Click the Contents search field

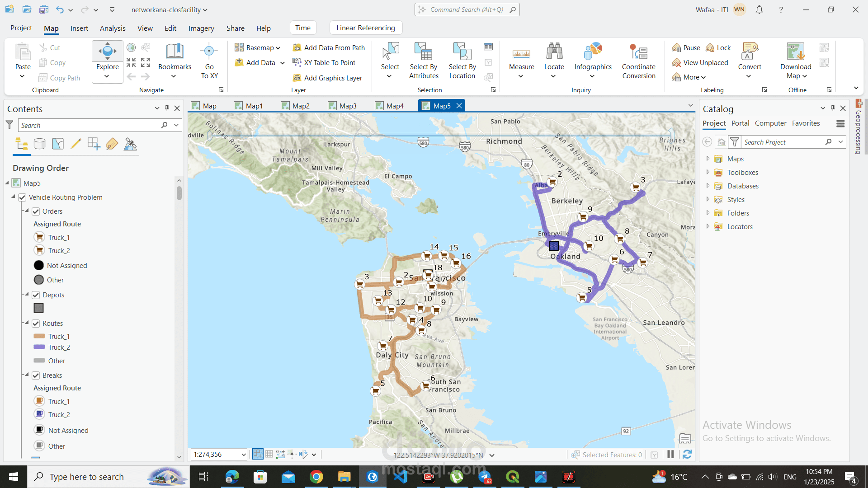pos(89,125)
